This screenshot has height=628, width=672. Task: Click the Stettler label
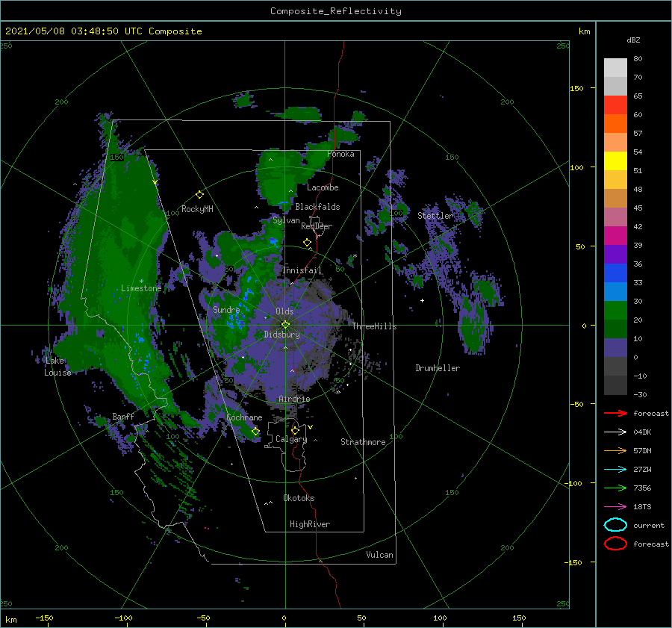435,216
